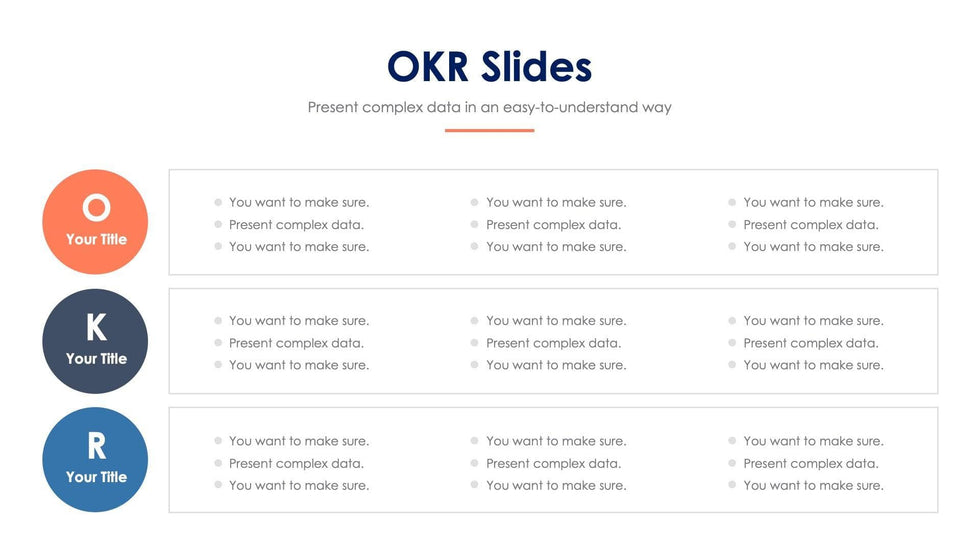This screenshot has height=551, width=980.
Task: Select "Present complex data." in the O row's middle column
Action: coord(553,225)
